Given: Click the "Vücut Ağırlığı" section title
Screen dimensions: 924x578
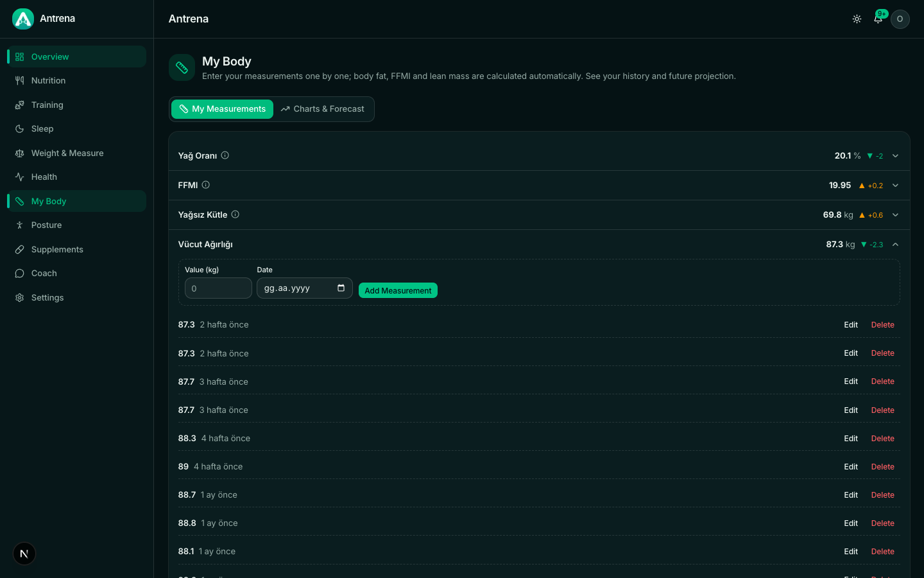Looking at the screenshot, I should point(205,245).
